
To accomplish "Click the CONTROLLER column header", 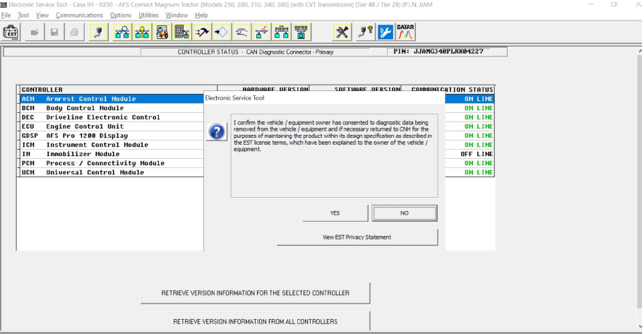I will pyautogui.click(x=119, y=90).
